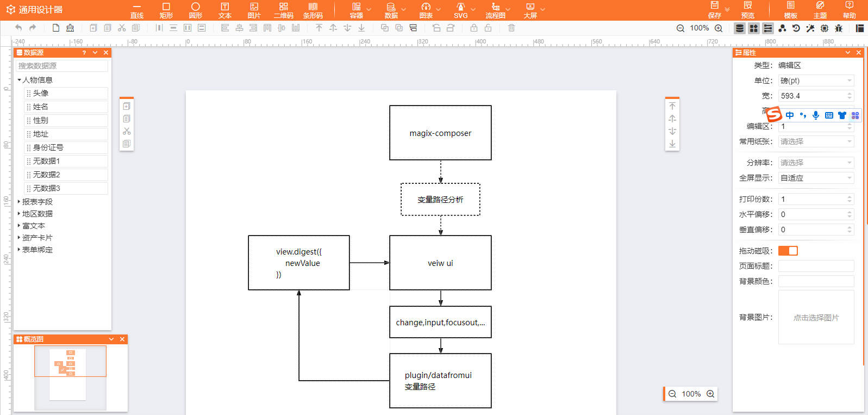Viewport: 868px width, 415px height.
Task: Click the 预览 preview button
Action: click(x=748, y=10)
